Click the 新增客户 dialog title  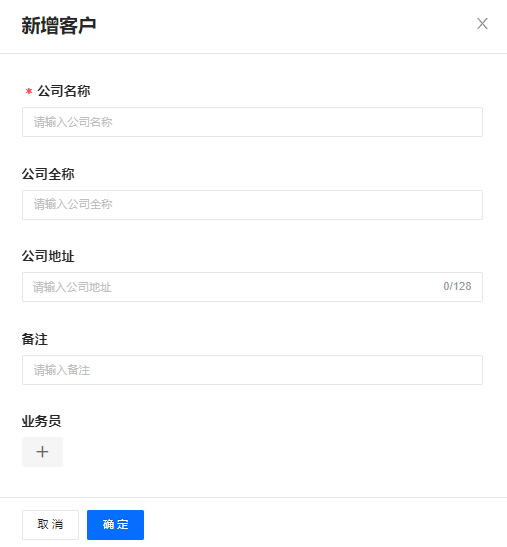point(59,25)
